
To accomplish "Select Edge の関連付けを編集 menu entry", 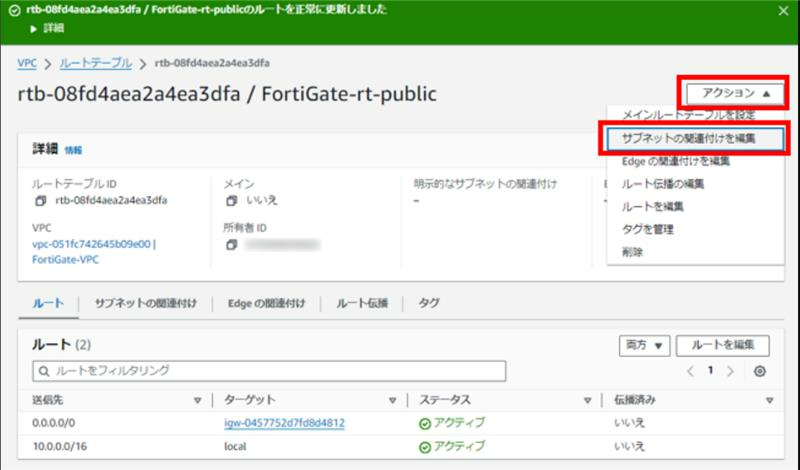I will pos(676,161).
